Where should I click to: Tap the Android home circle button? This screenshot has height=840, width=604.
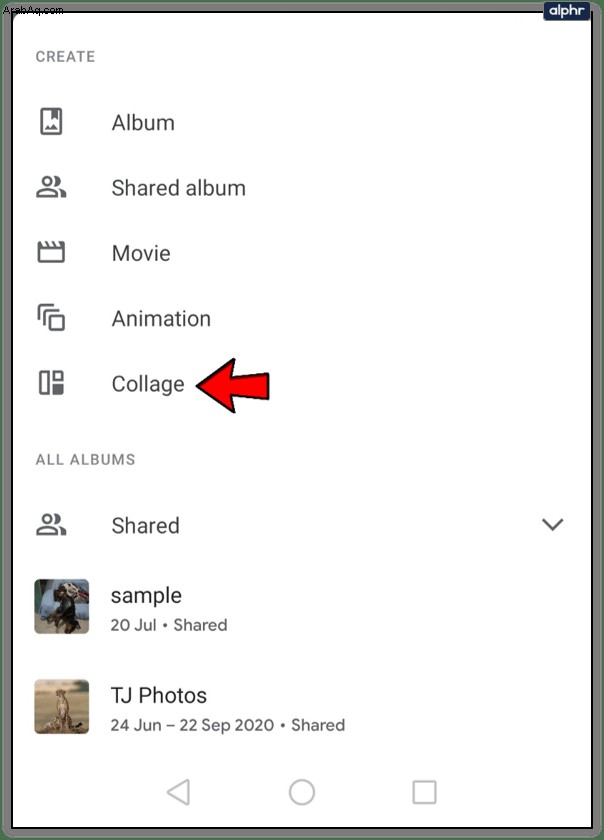coord(302,792)
